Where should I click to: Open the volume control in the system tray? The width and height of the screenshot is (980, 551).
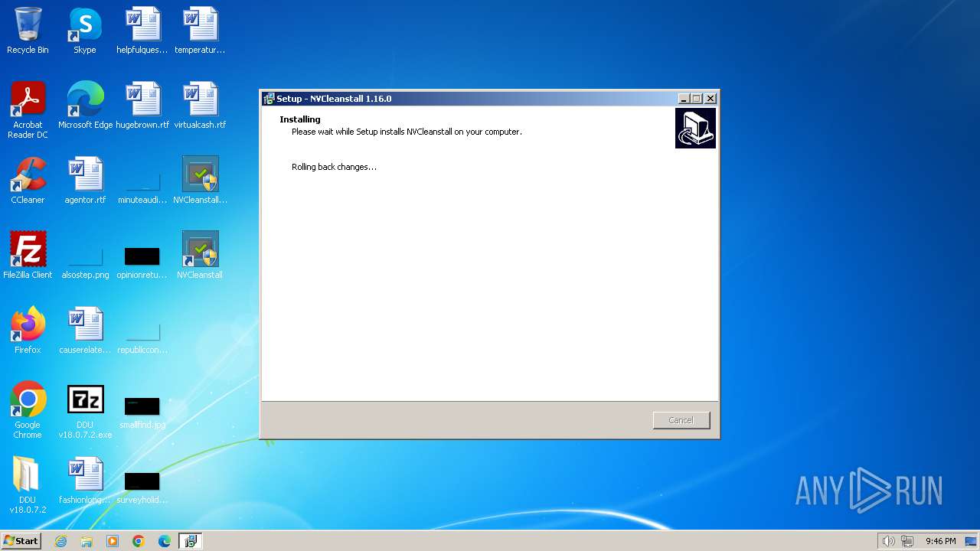point(888,541)
